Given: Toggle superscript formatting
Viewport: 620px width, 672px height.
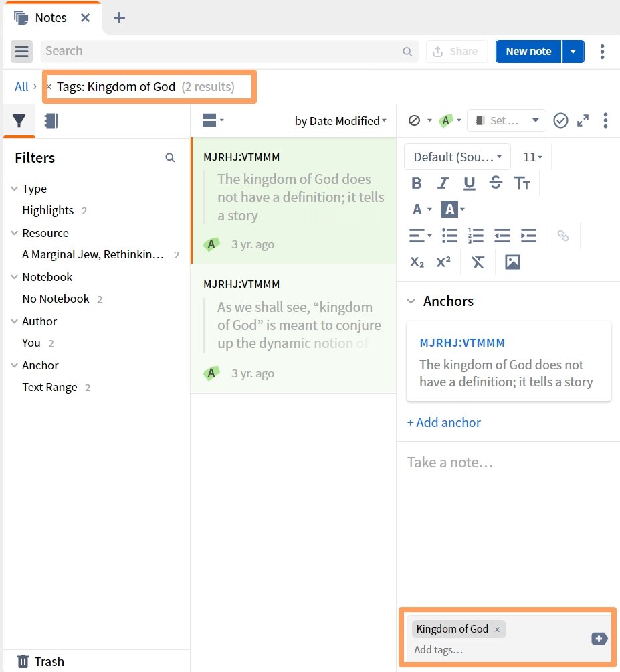Looking at the screenshot, I should point(443,262).
